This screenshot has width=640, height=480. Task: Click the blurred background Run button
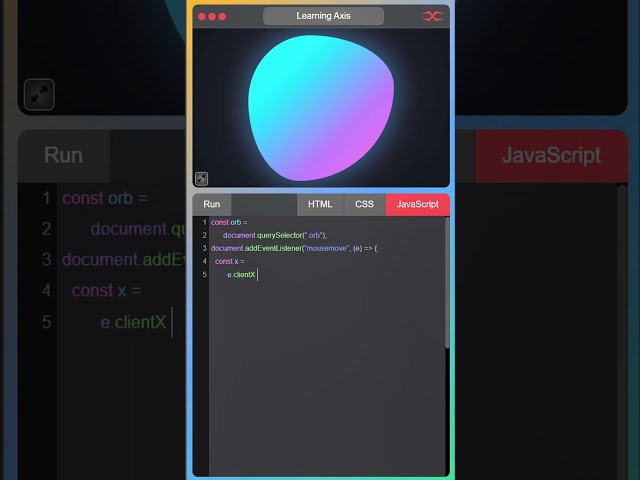pyautogui.click(x=64, y=156)
